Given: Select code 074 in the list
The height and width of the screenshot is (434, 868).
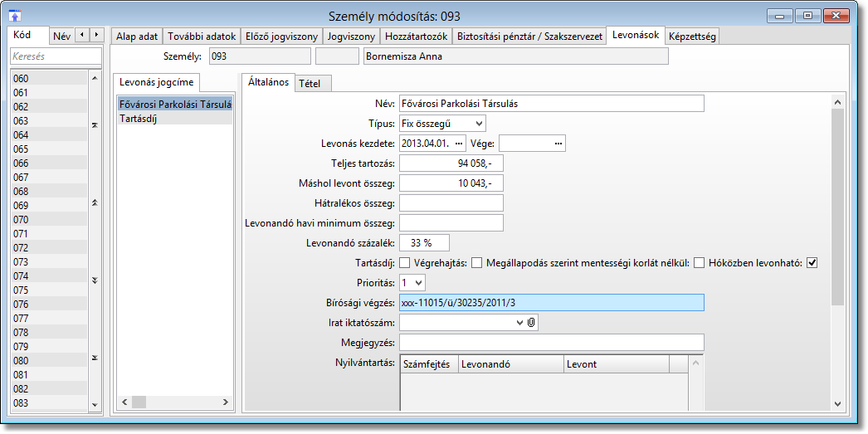Looking at the screenshot, I should [49, 276].
